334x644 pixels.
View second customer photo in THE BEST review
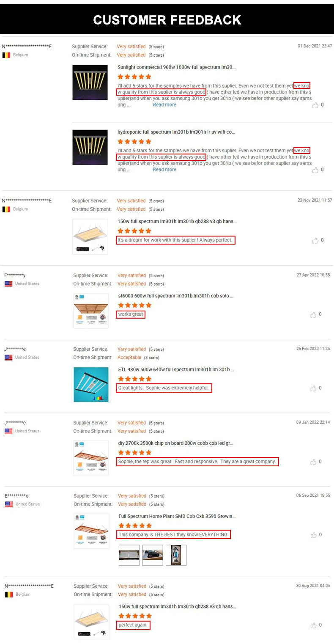point(153,555)
